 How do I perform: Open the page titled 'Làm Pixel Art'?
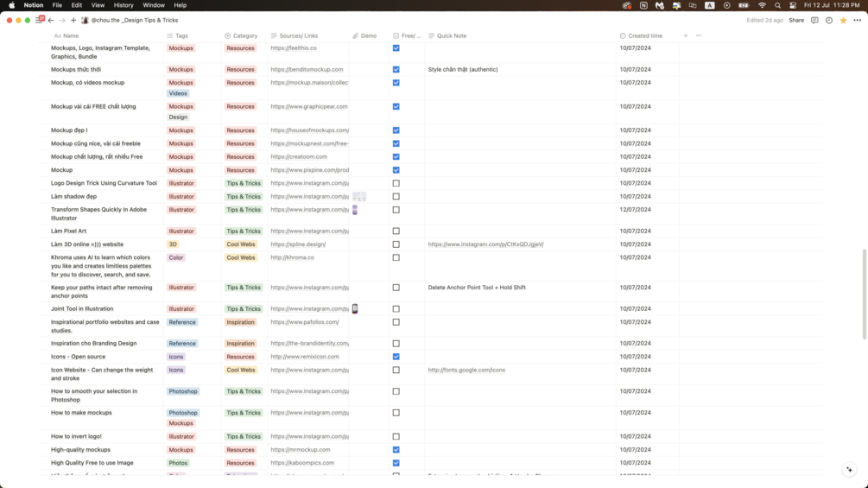pyautogui.click(x=68, y=231)
